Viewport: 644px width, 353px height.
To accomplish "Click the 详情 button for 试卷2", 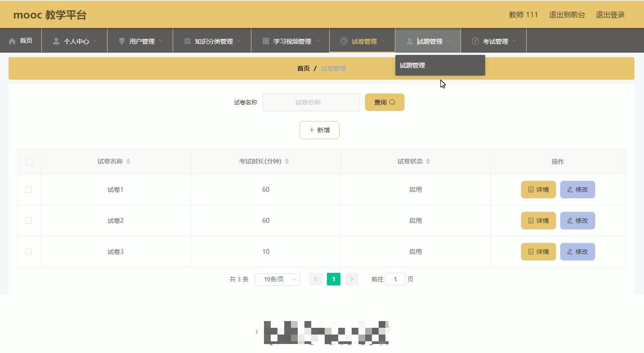I will coord(538,221).
